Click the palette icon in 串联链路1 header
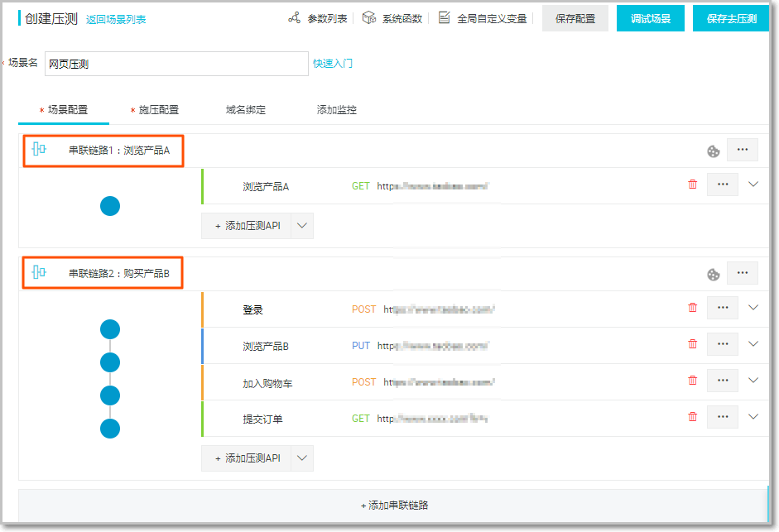The height and width of the screenshot is (532, 779). (x=714, y=151)
